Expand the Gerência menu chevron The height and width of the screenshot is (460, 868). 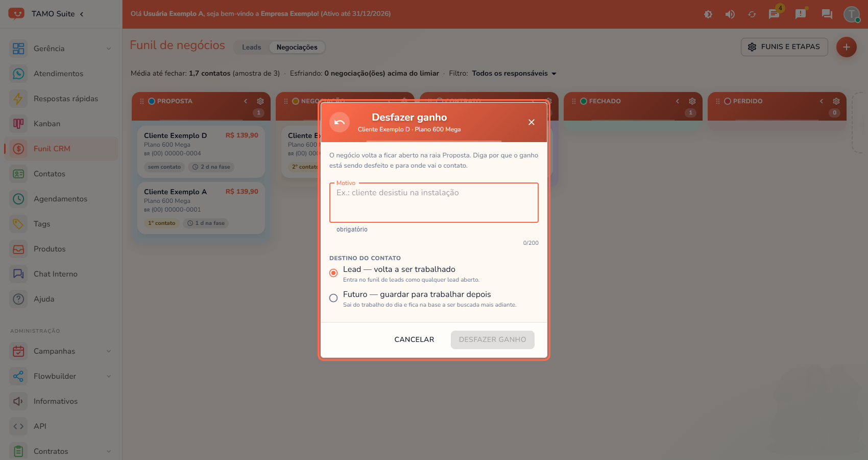[x=109, y=49]
